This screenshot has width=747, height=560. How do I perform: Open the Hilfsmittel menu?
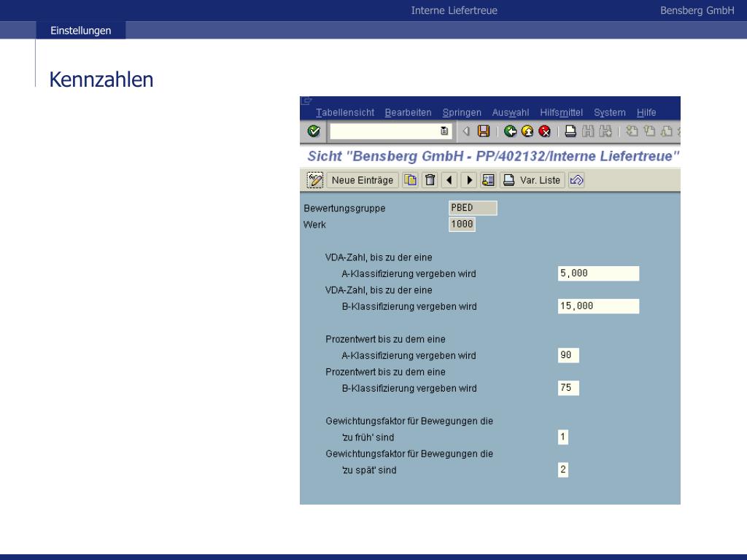561,112
